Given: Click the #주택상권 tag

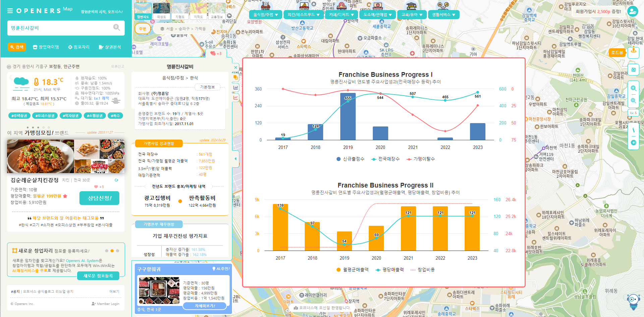Looking at the screenshot, I should coord(19,116).
